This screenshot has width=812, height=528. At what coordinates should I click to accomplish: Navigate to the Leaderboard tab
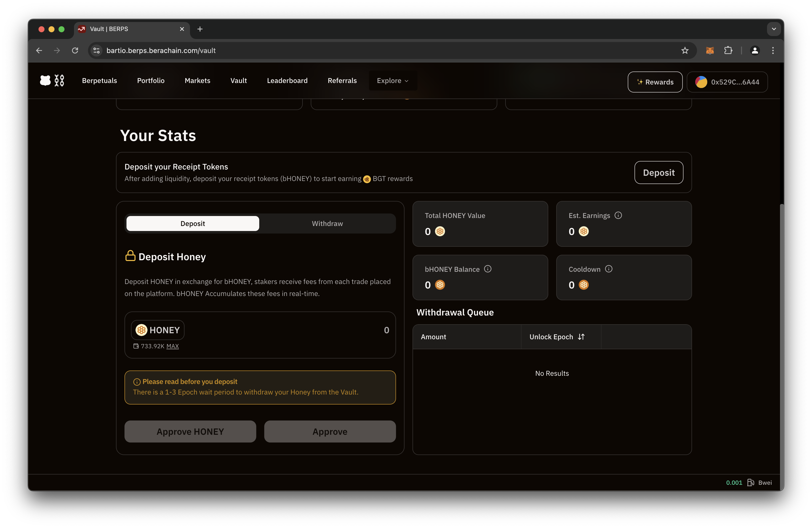pos(287,80)
